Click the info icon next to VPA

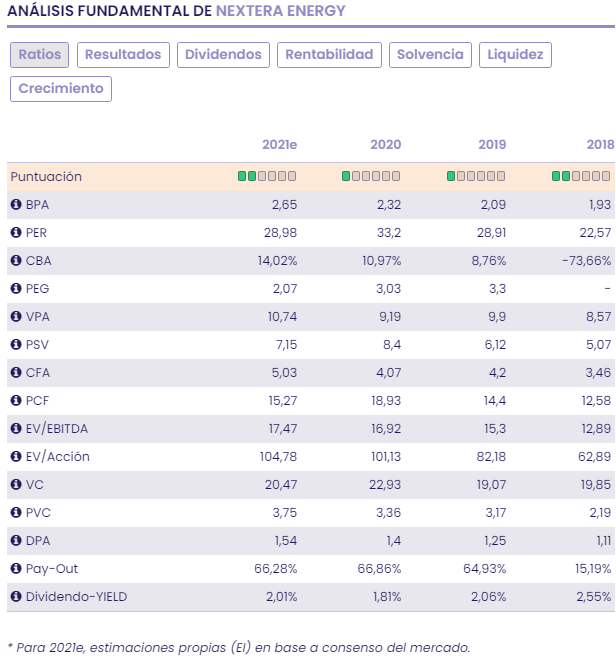pyautogui.click(x=16, y=317)
